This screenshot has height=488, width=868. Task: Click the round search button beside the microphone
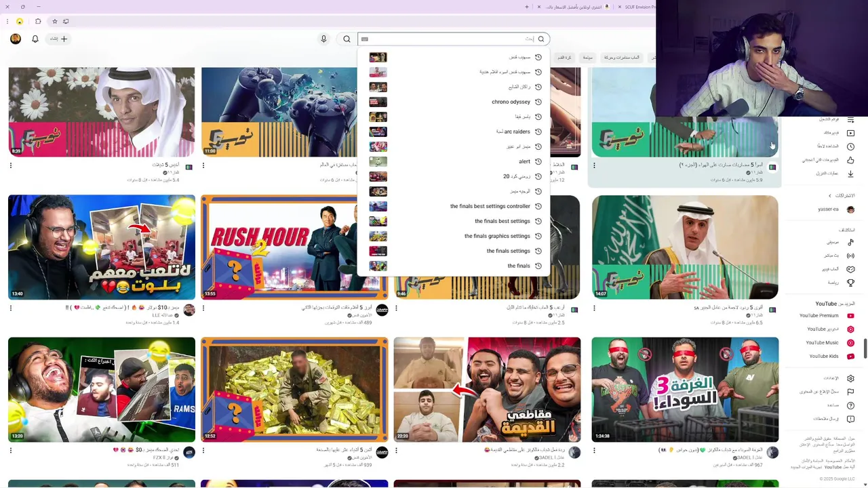(347, 39)
